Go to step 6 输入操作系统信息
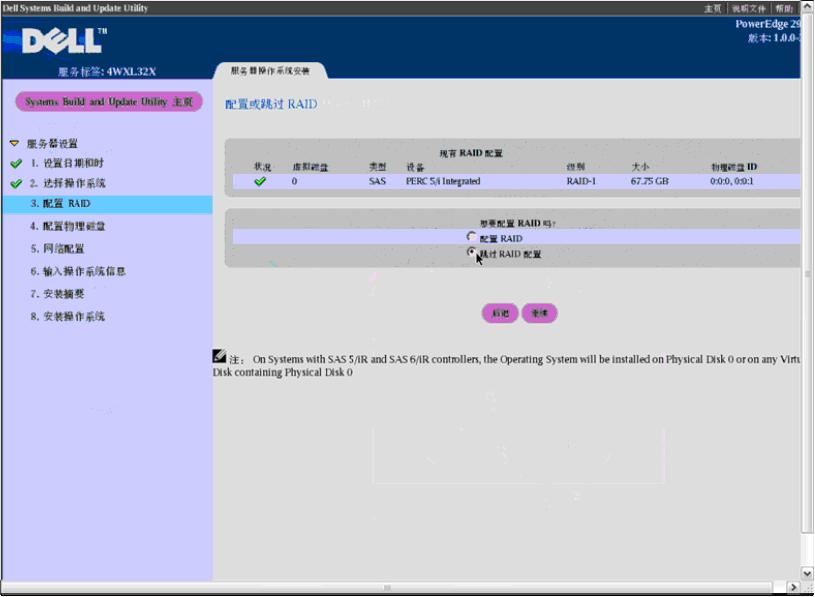Viewport: 815px width, 597px height. [x=78, y=271]
